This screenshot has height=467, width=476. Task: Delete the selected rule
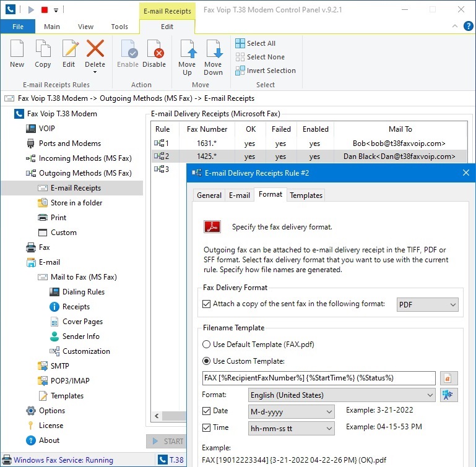pos(95,56)
